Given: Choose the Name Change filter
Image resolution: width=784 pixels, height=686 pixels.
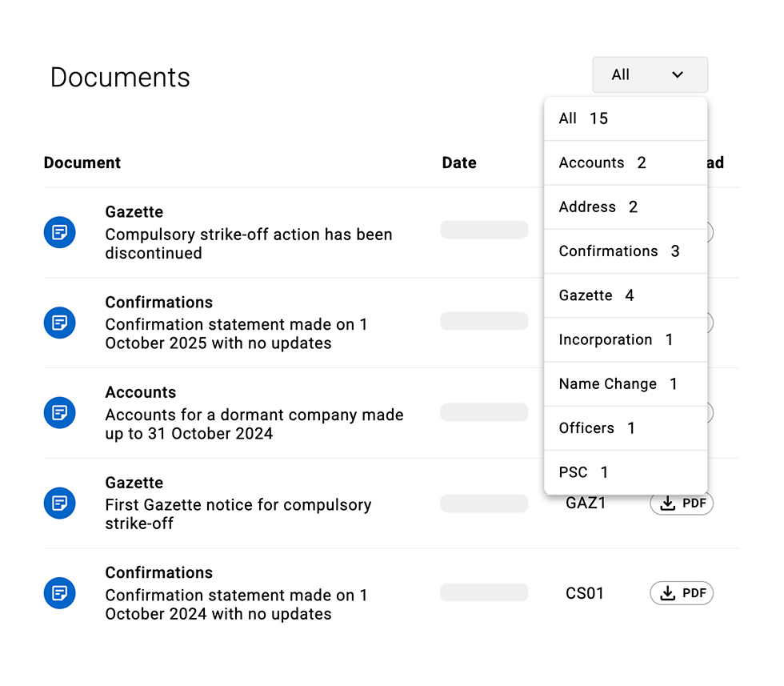Looking at the screenshot, I should pos(625,384).
